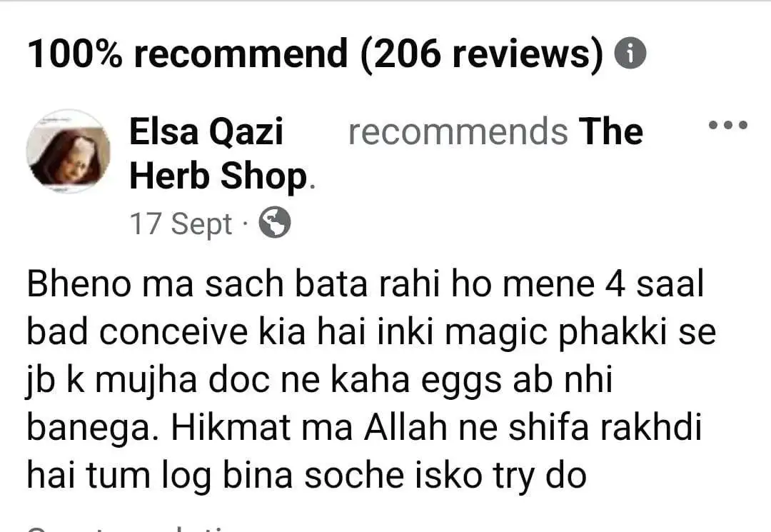771x532 pixels.
Task: Click the '17 Sept' post timestamp
Action: [x=181, y=224]
